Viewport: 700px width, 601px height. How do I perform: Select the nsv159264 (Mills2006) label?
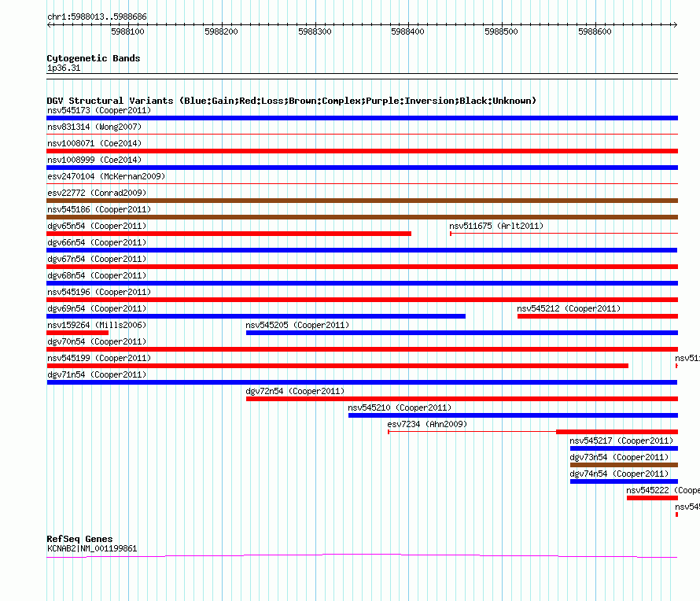coord(97,325)
